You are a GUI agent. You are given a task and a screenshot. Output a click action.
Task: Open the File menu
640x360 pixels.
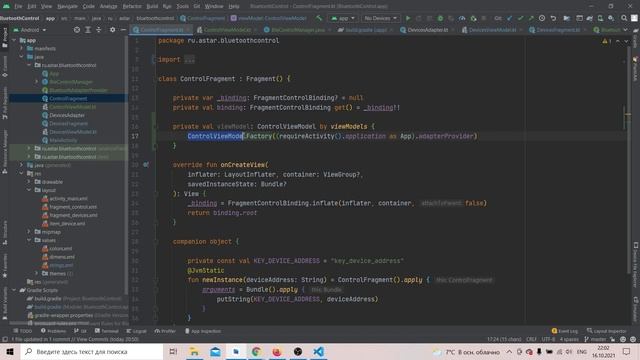pyautogui.click(x=18, y=7)
